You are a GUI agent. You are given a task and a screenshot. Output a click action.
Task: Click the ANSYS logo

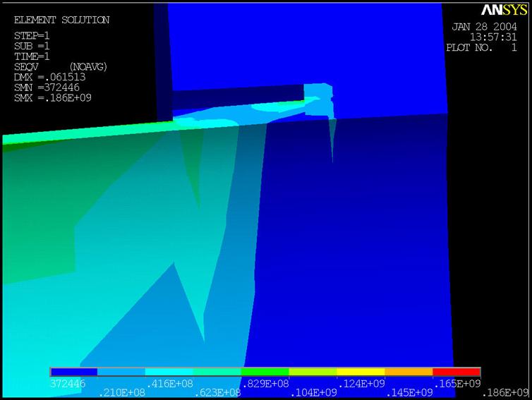click(x=504, y=10)
